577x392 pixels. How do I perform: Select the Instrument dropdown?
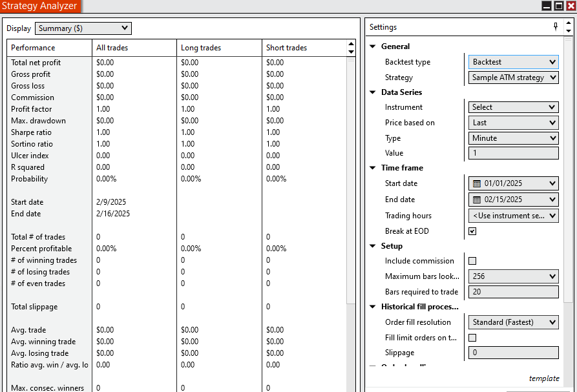click(514, 107)
